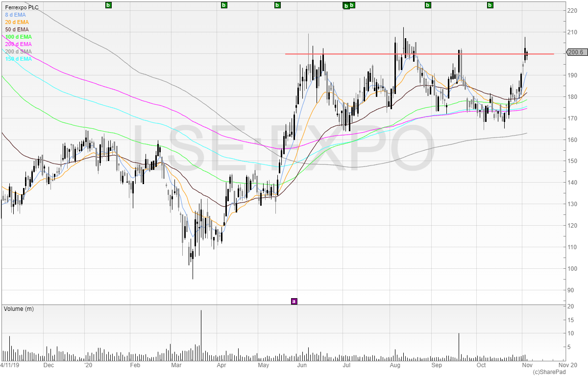588x376 pixels.
Task: Select the 100 d EMA legend entry
Action: click(x=18, y=37)
